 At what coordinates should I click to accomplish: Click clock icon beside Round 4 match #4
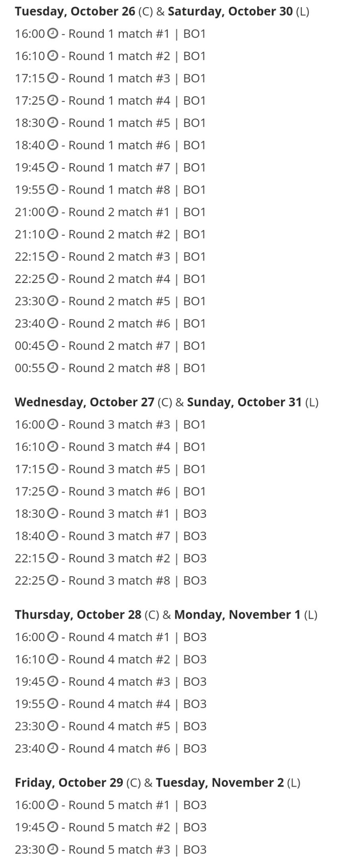(x=53, y=703)
